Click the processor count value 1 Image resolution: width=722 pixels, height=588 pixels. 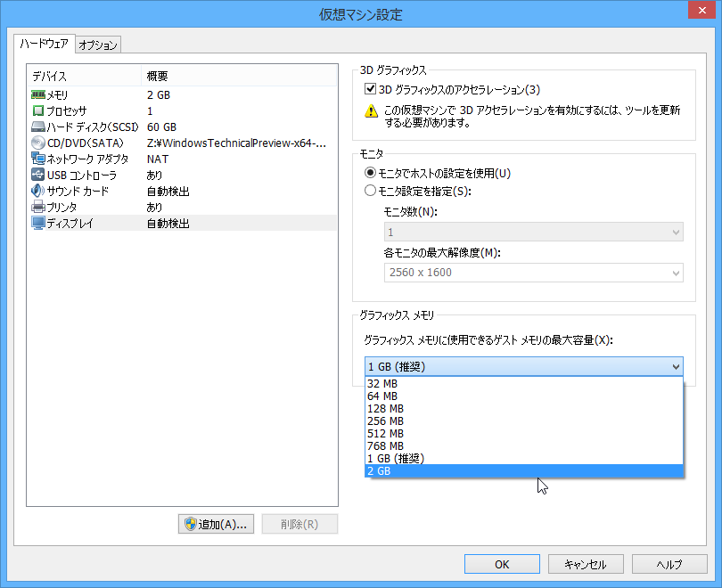pyautogui.click(x=150, y=110)
